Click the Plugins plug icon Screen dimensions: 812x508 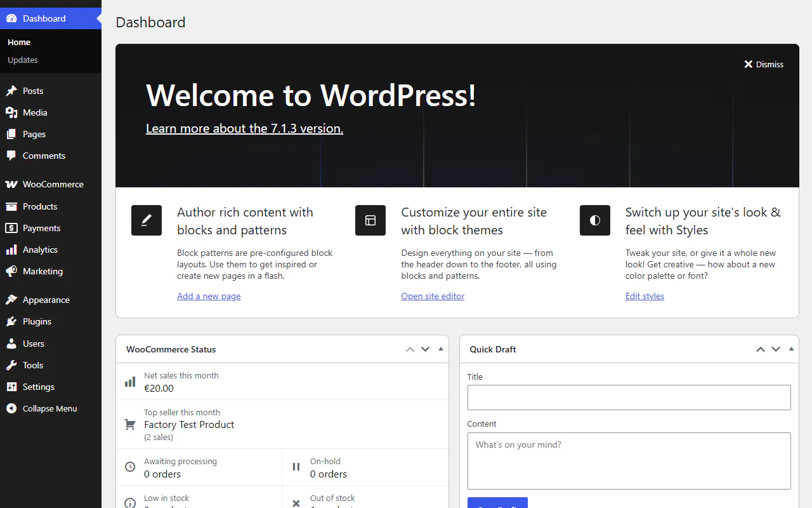pyautogui.click(x=11, y=321)
